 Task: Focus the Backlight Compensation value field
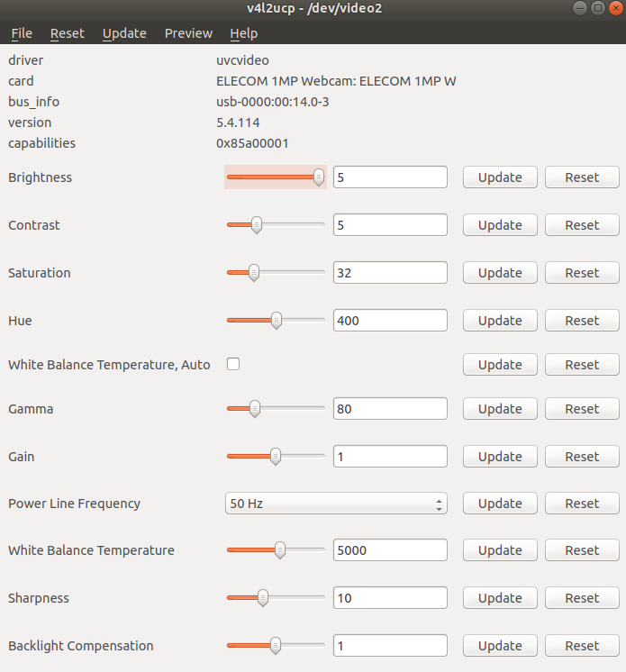click(390, 646)
